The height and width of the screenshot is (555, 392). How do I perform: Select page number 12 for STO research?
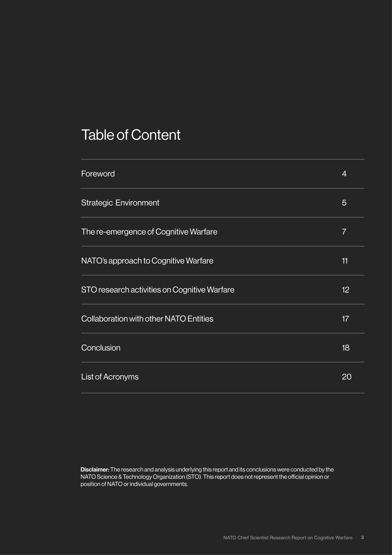(x=345, y=290)
